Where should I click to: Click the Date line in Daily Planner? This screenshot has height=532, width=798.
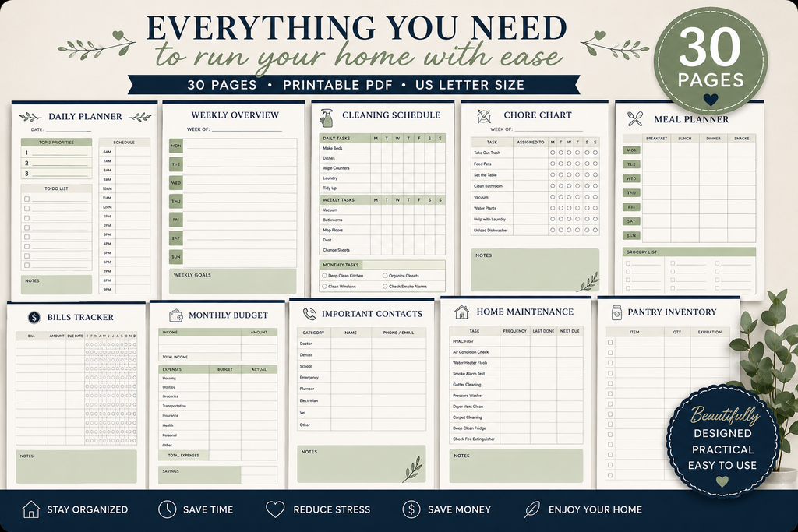click(x=69, y=130)
